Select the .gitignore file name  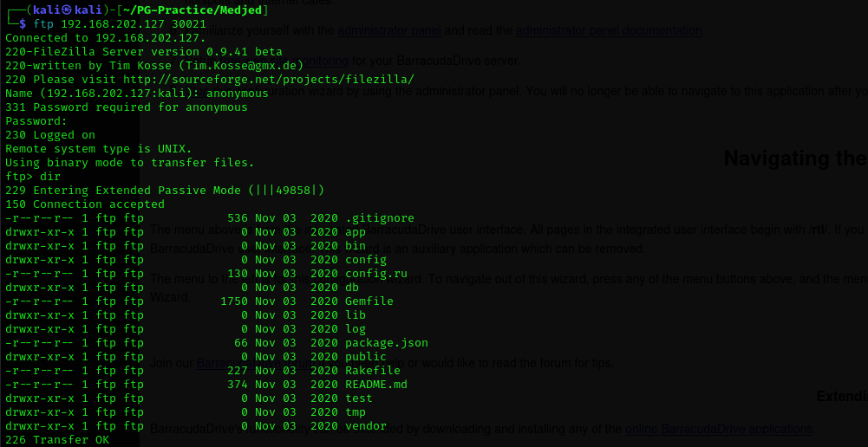(380, 218)
